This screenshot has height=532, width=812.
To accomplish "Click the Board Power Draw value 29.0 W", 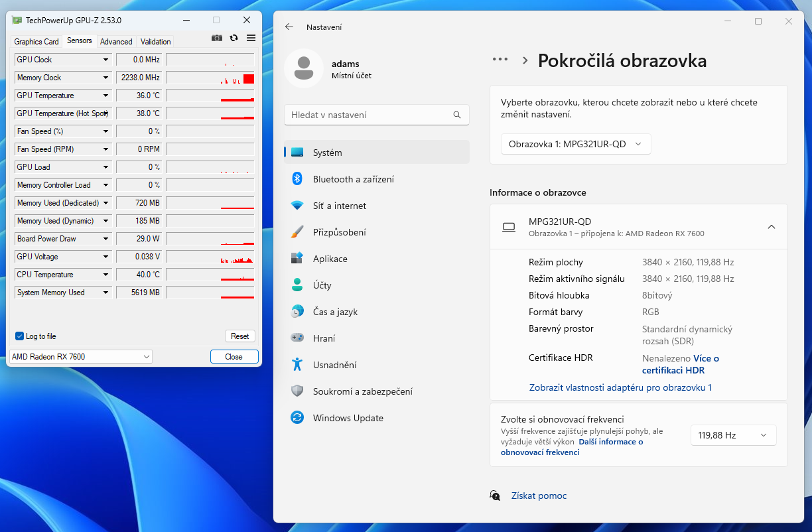I will (x=139, y=239).
